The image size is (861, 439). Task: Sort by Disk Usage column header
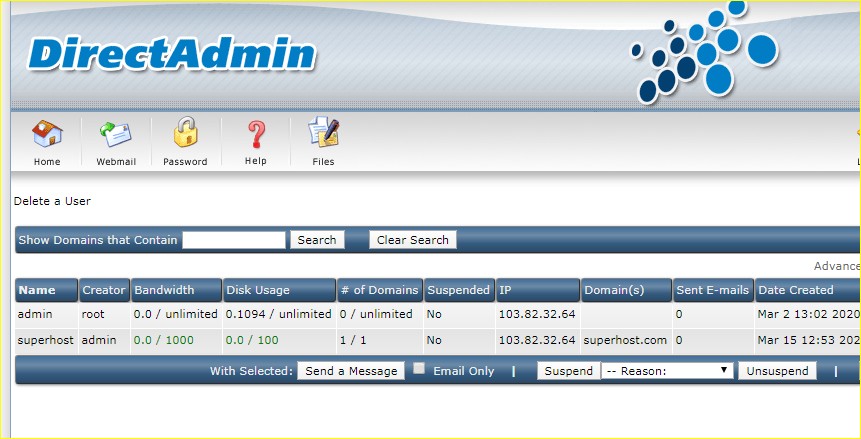coord(258,290)
